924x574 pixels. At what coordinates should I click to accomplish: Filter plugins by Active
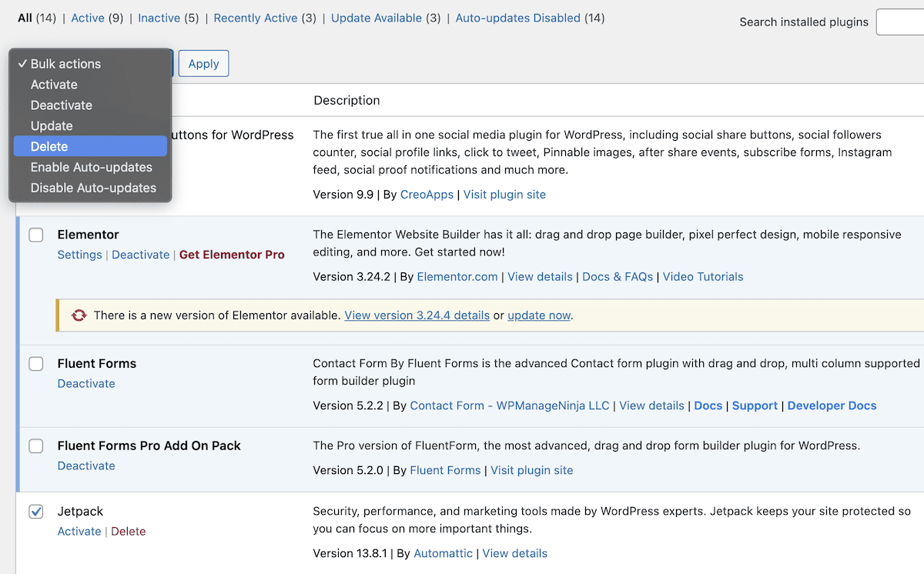click(x=88, y=18)
